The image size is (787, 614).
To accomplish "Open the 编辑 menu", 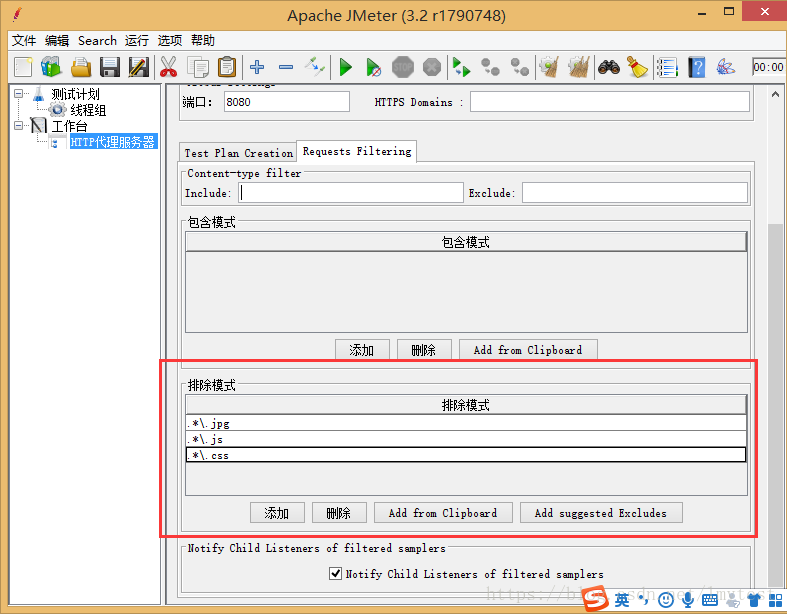I will (56, 40).
